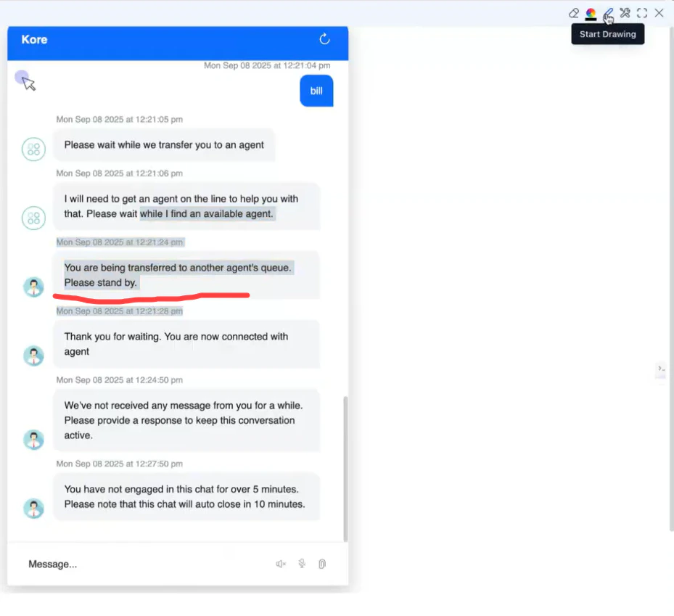Screen dimensions: 674x616
Task: Select the Kore header title bar
Action: [x=33, y=40]
